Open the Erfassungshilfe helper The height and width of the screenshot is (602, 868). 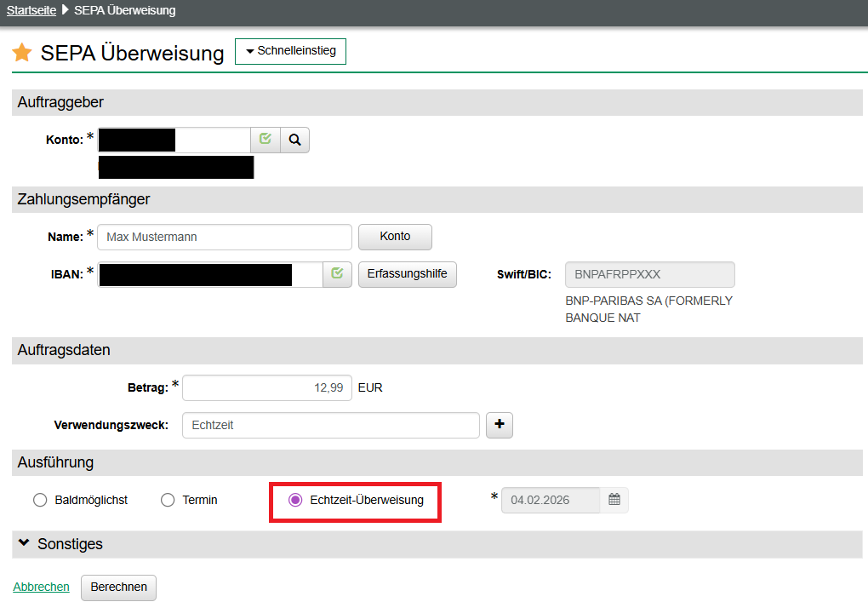pos(407,274)
